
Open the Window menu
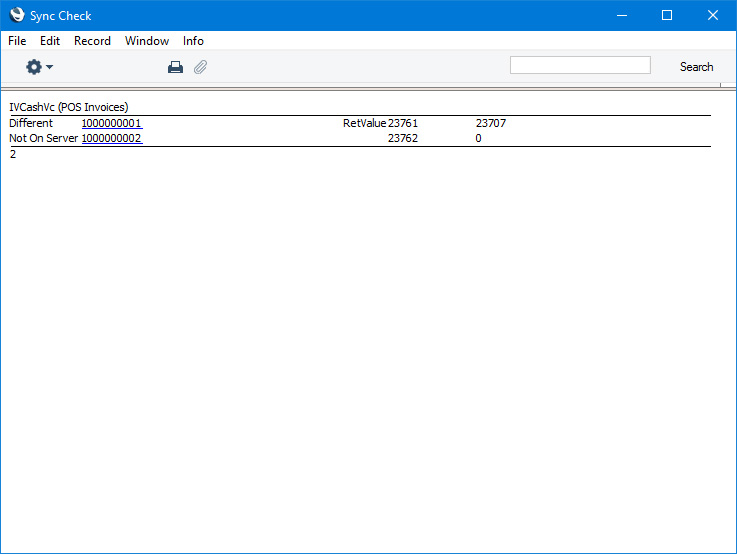point(147,41)
